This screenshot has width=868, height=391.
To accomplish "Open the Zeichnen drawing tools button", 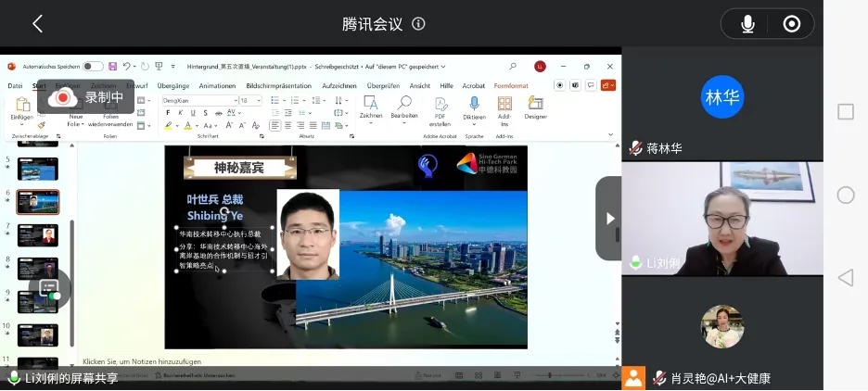I will (x=370, y=109).
